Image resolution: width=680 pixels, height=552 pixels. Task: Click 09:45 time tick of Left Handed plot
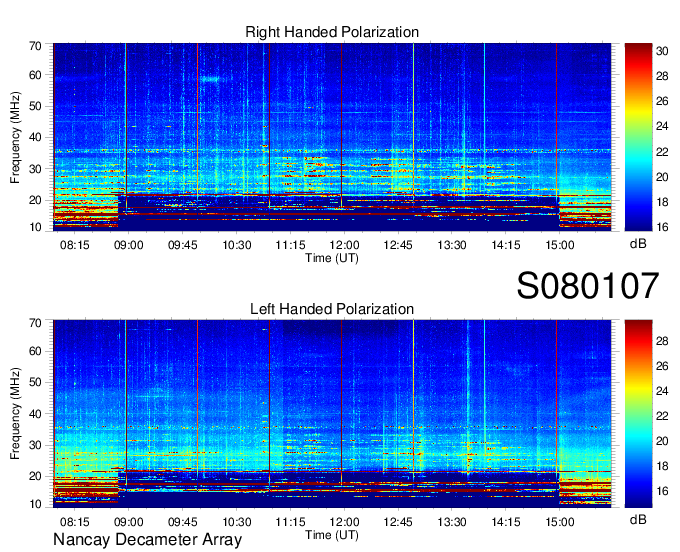[183, 522]
